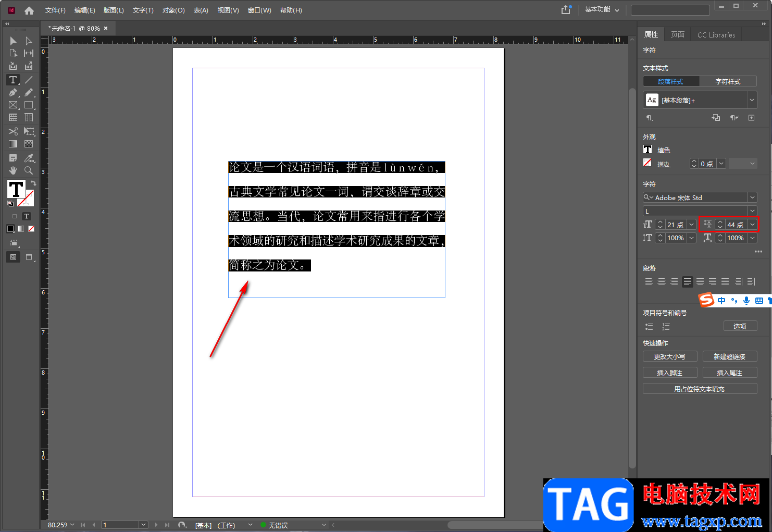Open the vertical scale 100% dropdown
The width and height of the screenshot is (772, 532).
[x=692, y=238]
